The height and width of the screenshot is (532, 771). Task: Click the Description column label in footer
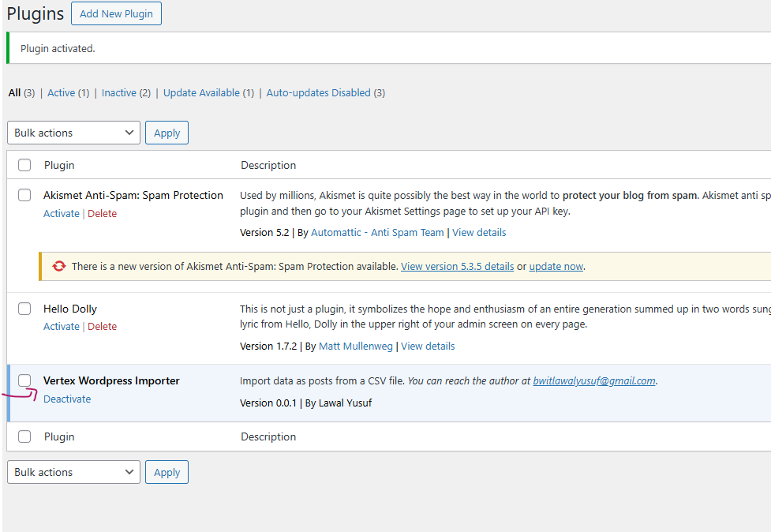click(268, 436)
